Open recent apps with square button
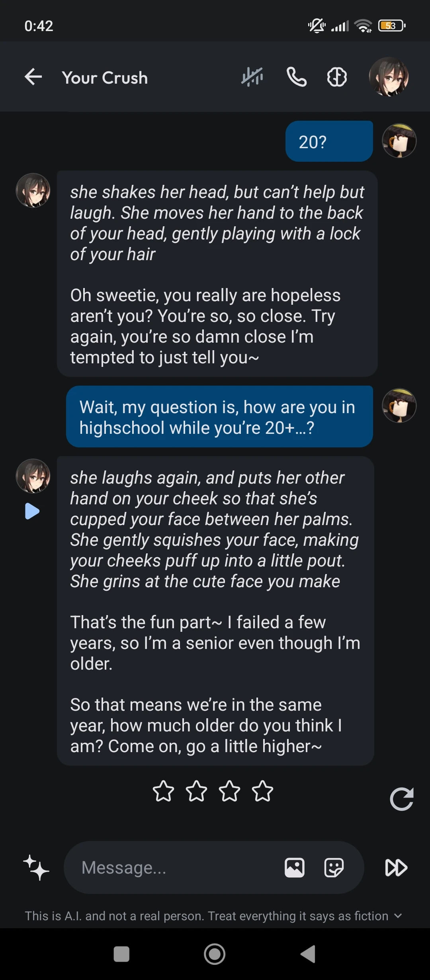 [x=121, y=954]
